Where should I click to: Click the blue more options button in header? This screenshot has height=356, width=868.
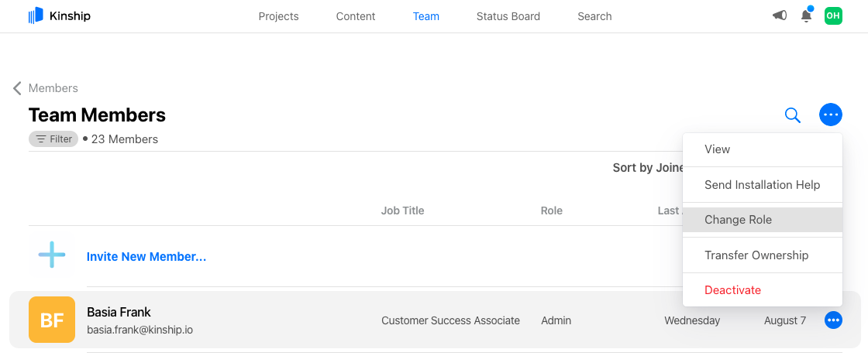pos(831,115)
